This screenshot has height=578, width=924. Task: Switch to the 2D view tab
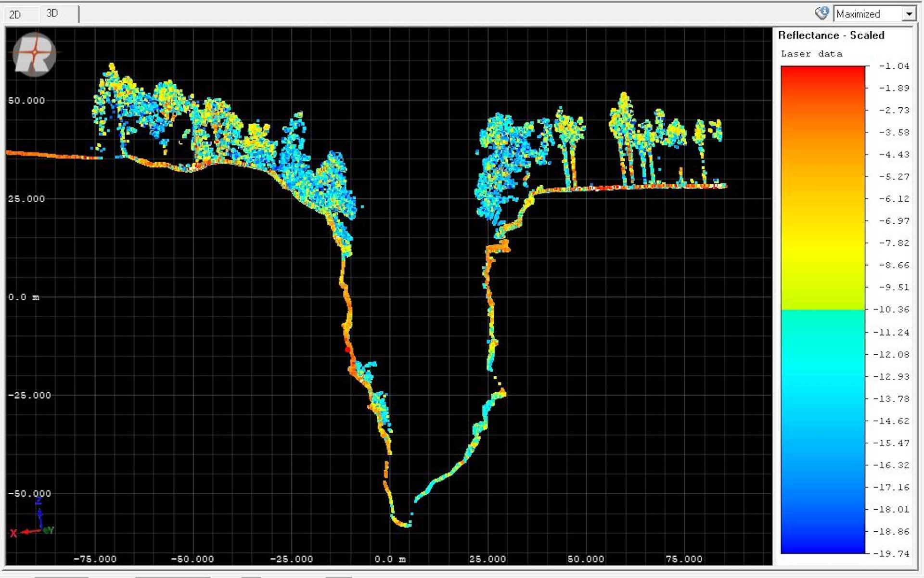15,14
